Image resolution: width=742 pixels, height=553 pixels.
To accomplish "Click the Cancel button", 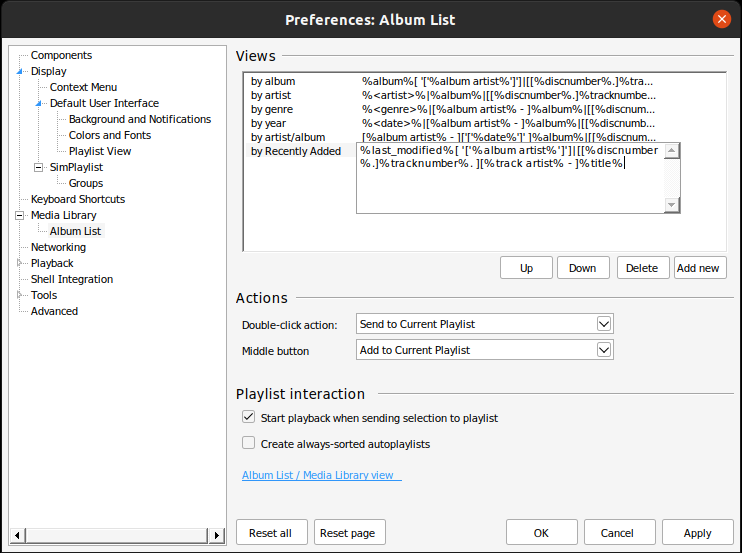I will tap(619, 532).
